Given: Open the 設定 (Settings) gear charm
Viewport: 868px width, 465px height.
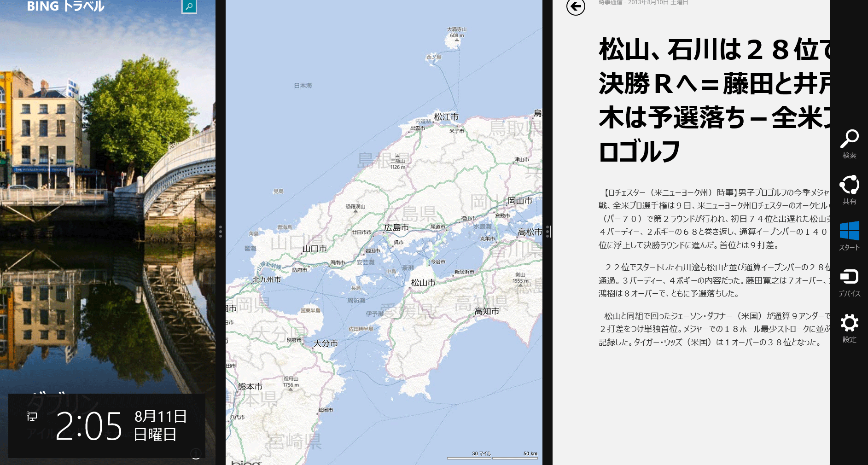Looking at the screenshot, I should 849,328.
